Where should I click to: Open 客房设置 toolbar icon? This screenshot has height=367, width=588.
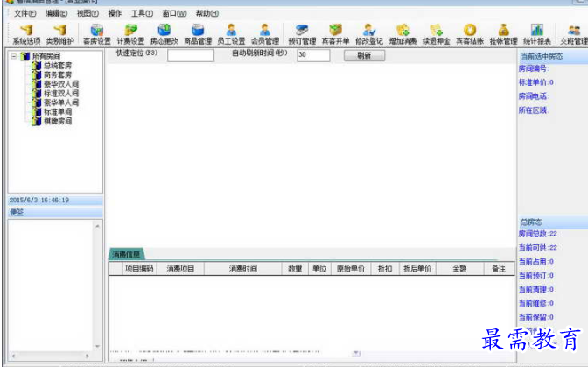pyautogui.click(x=97, y=34)
